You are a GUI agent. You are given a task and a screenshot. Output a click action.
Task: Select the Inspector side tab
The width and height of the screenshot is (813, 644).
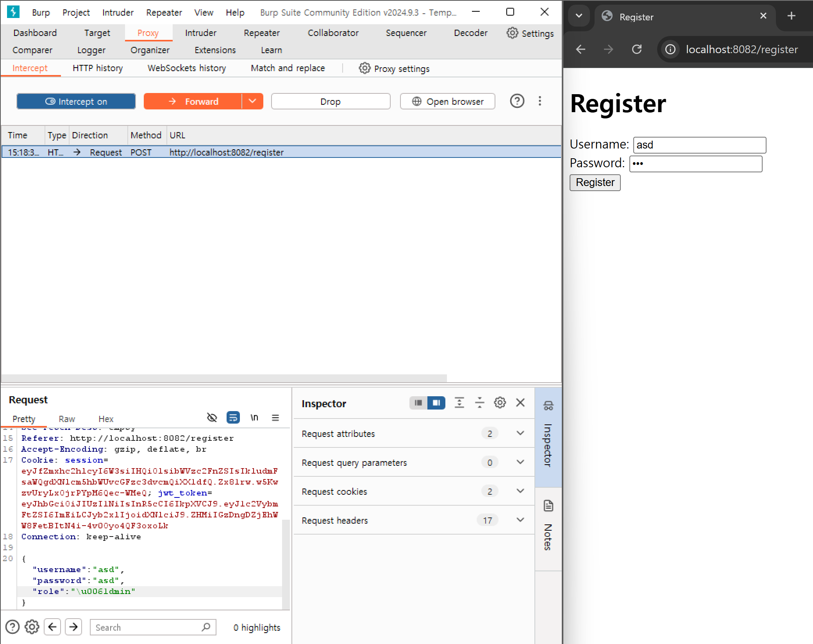pyautogui.click(x=548, y=437)
